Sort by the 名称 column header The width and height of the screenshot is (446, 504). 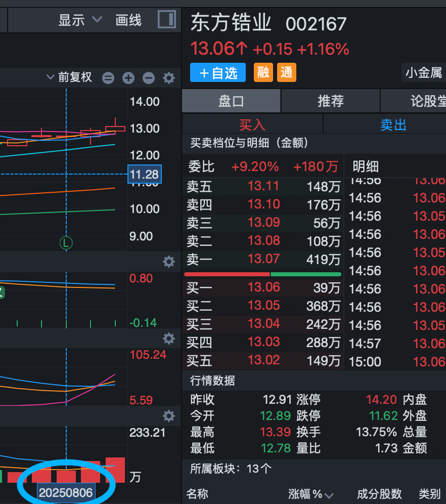197,494
